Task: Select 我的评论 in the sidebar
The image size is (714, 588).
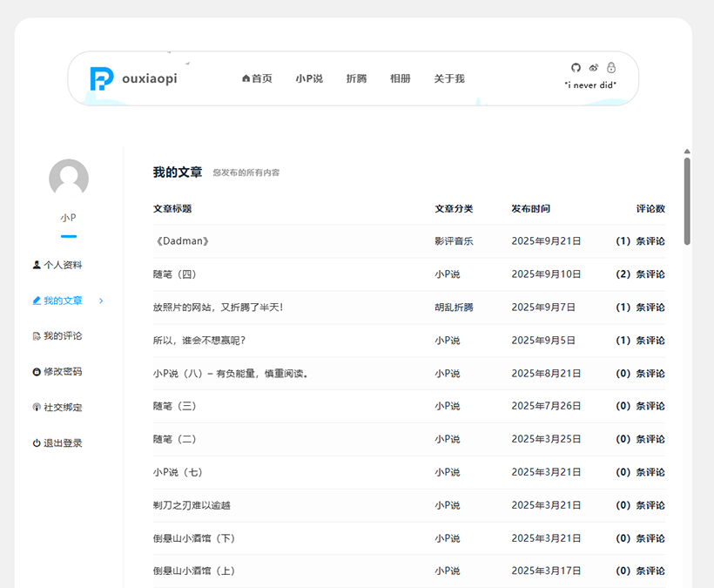Action: (63, 336)
